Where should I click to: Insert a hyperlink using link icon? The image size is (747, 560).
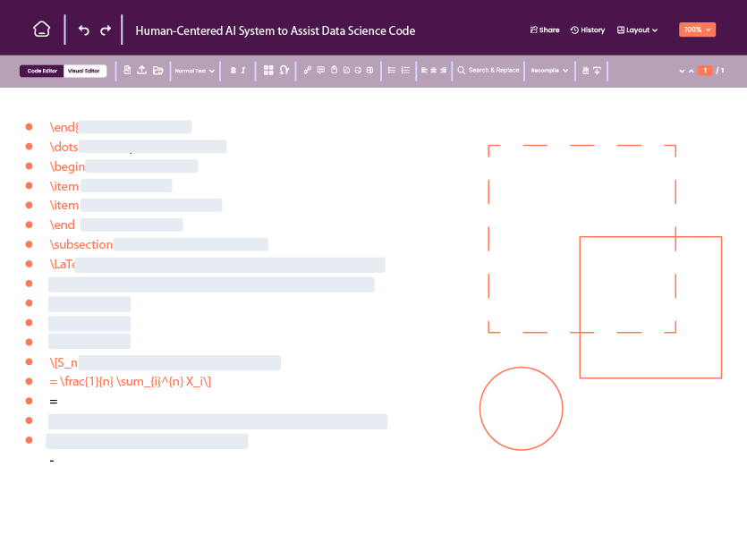[x=308, y=70]
